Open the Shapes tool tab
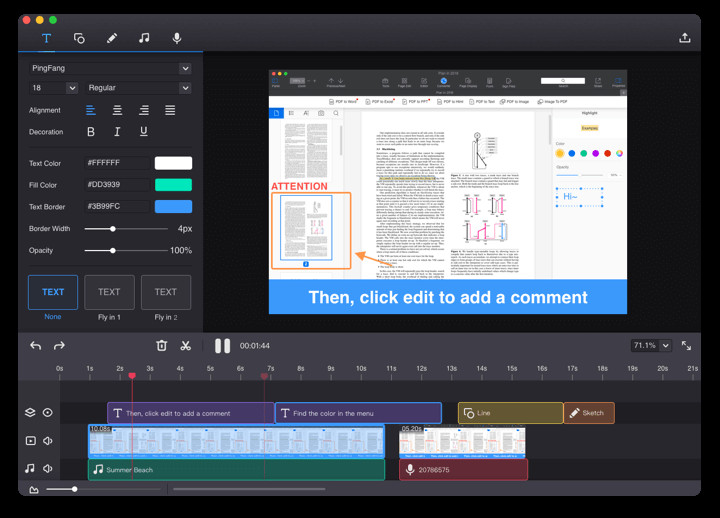Image resolution: width=720 pixels, height=518 pixels. [79, 38]
